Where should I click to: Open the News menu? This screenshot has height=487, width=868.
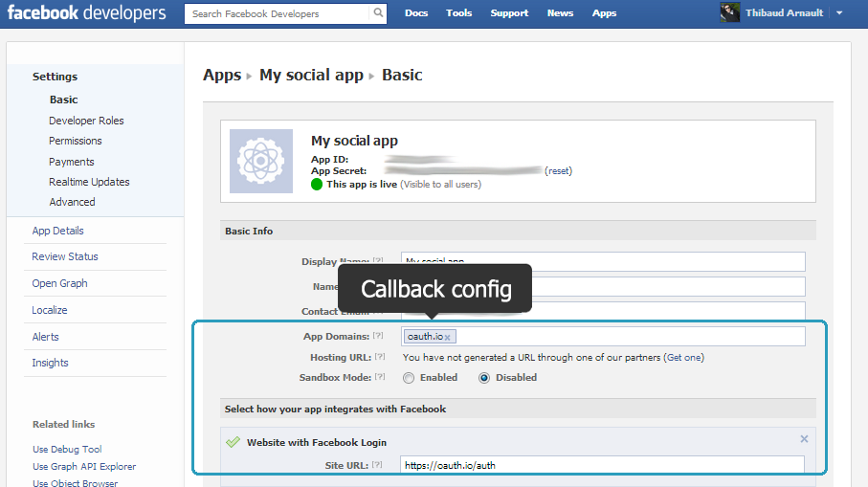pyautogui.click(x=560, y=12)
